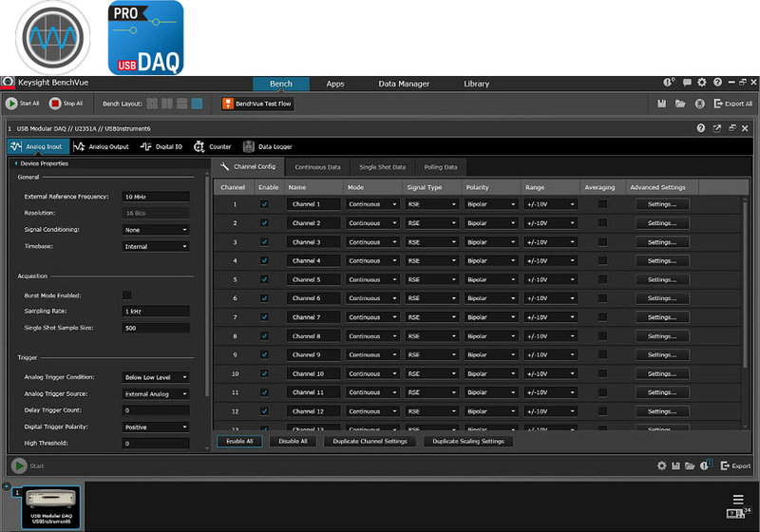760x532 pixels.
Task: Click round icon left of Export All
Action: [x=700, y=104]
